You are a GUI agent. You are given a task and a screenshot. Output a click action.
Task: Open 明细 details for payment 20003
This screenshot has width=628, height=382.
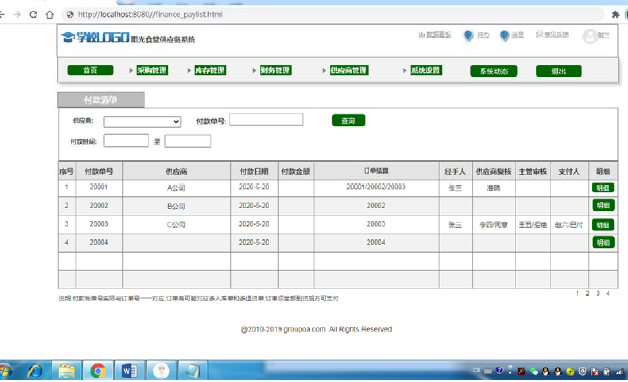pos(603,225)
